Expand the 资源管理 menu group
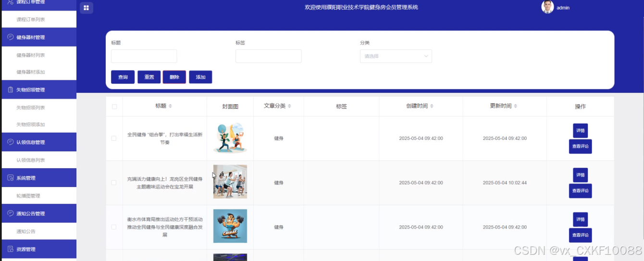644x261 pixels. [38, 249]
